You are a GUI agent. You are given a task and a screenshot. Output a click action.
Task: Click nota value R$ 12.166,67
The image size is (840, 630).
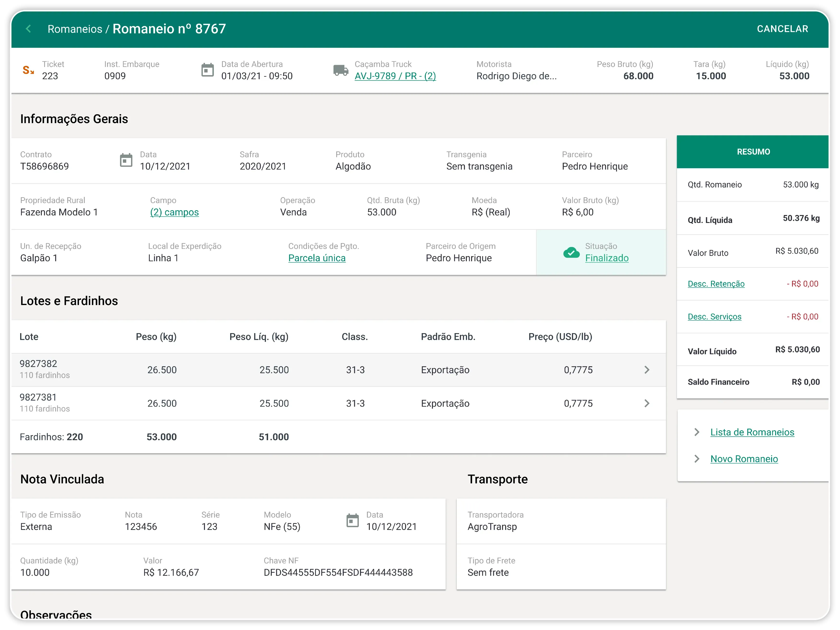[x=171, y=572]
